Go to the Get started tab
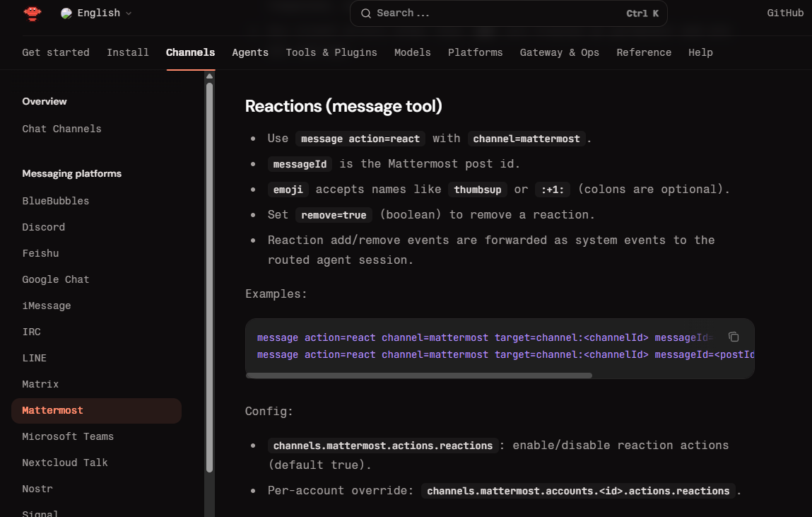The height and width of the screenshot is (517, 812). coord(56,52)
